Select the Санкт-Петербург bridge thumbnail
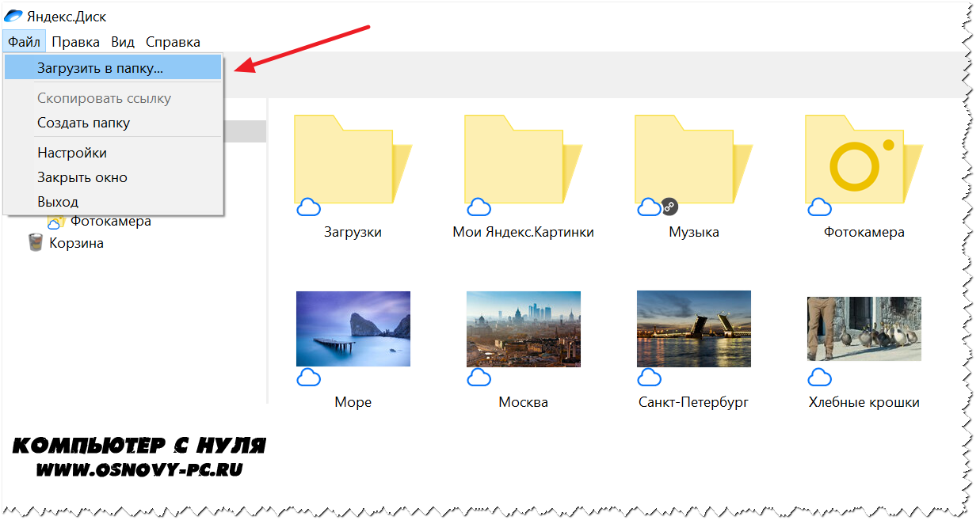The height and width of the screenshot is (524, 980). coord(693,328)
